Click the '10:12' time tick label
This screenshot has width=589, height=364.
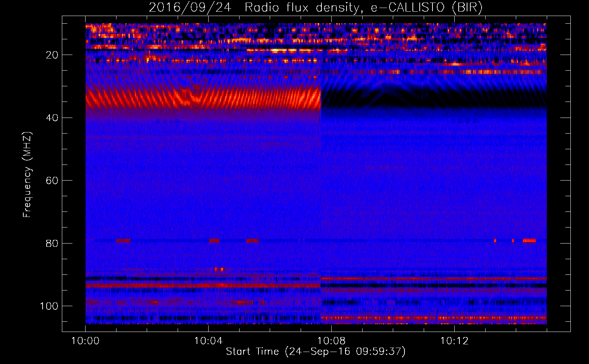point(454,341)
